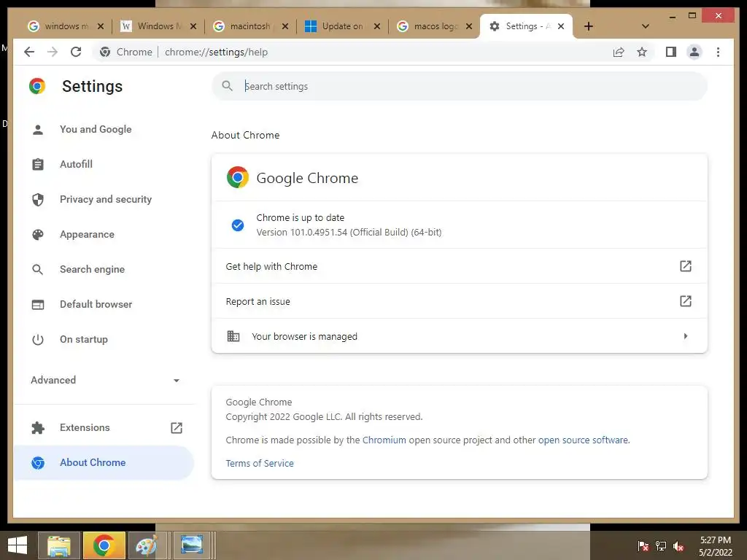Click external-link icon for Get help

[x=685, y=266]
